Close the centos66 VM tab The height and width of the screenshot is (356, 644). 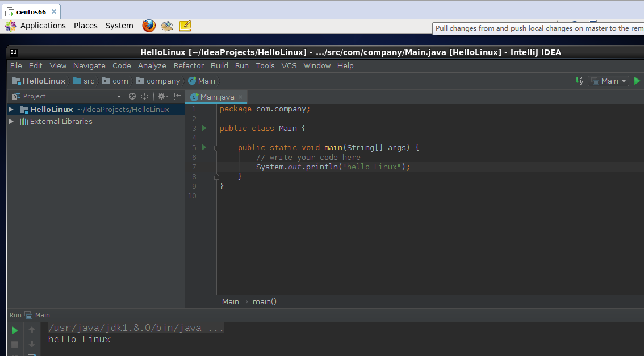[54, 11]
